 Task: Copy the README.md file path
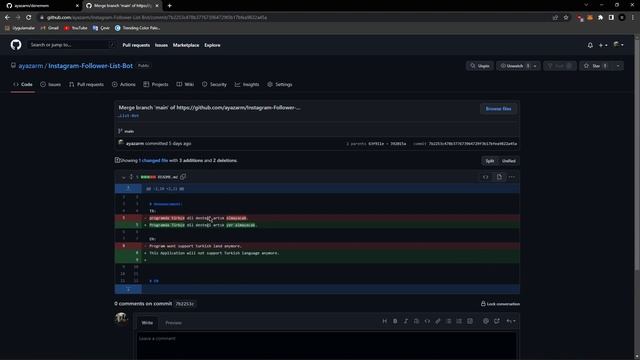pos(183,177)
